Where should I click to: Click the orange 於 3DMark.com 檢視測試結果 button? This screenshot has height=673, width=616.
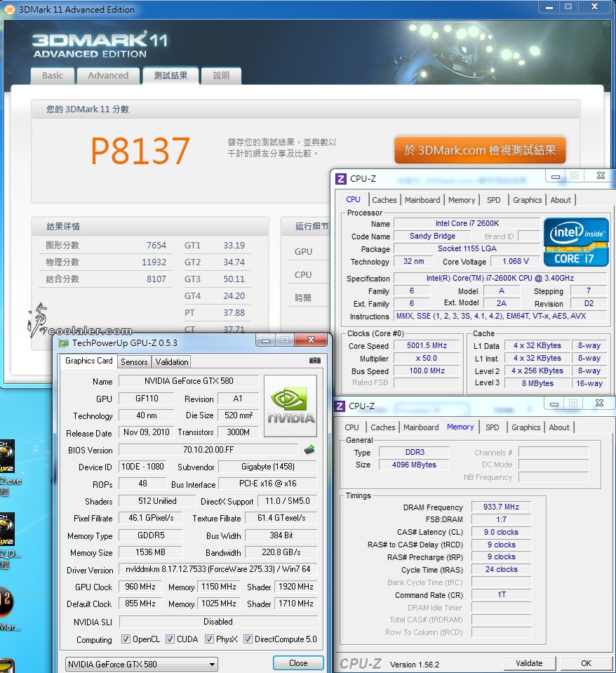pyautogui.click(x=480, y=150)
